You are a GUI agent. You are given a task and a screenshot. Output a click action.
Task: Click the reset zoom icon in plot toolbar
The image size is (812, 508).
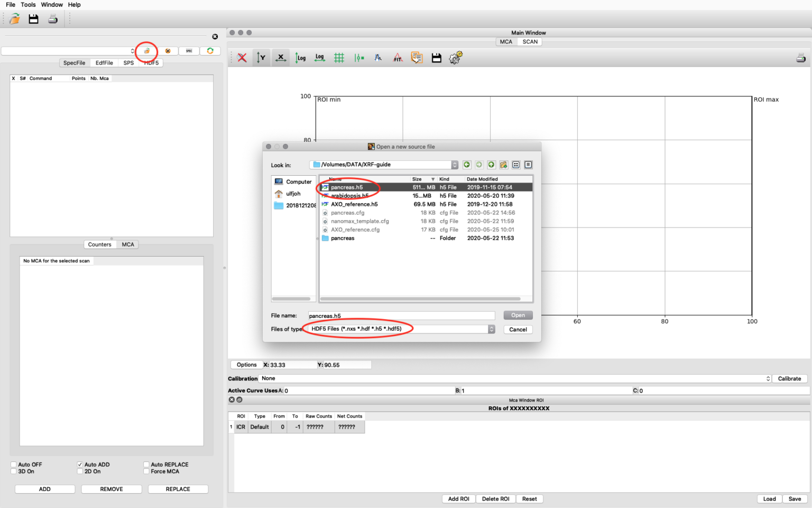tap(242, 58)
